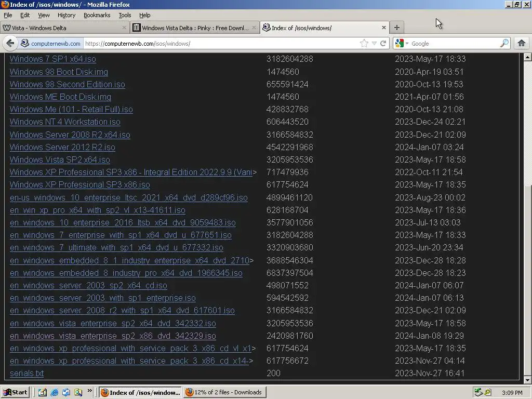This screenshot has width=532, height=399.
Task: Click file size 4899461120
Action: click(289, 197)
